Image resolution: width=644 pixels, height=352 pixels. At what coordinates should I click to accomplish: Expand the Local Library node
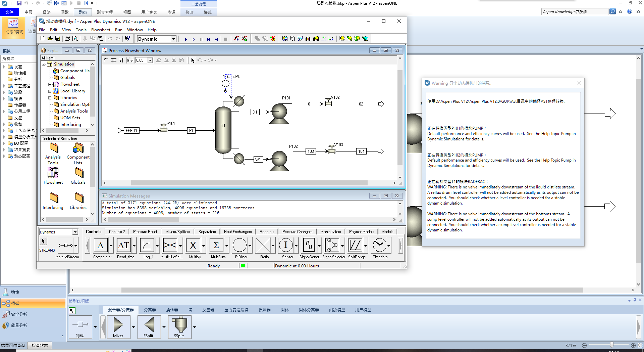(50, 91)
